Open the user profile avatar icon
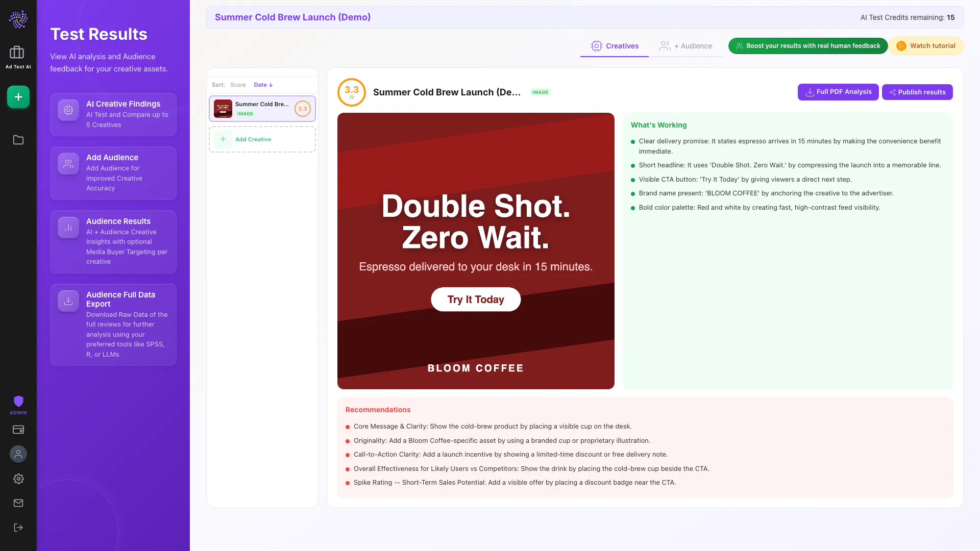Screen dimensions: 980x551 click(x=18, y=454)
